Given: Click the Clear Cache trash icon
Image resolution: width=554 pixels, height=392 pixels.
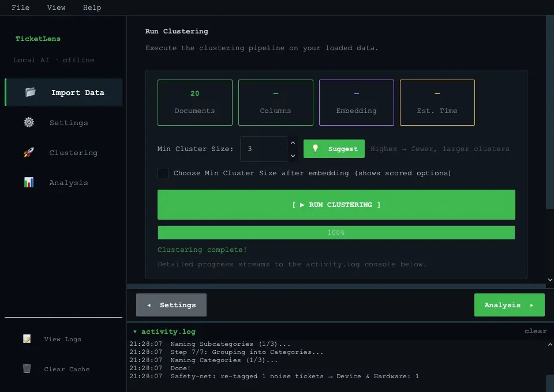Looking at the screenshot, I should [27, 369].
